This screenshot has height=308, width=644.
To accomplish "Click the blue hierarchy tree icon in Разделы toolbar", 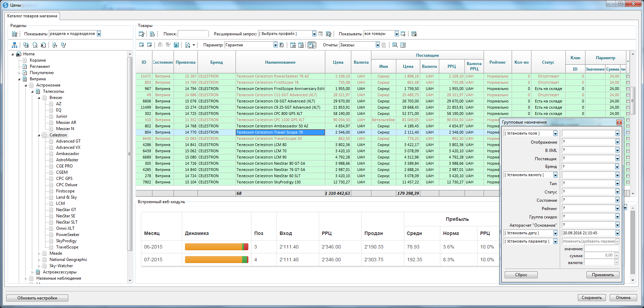I will pos(15,45).
